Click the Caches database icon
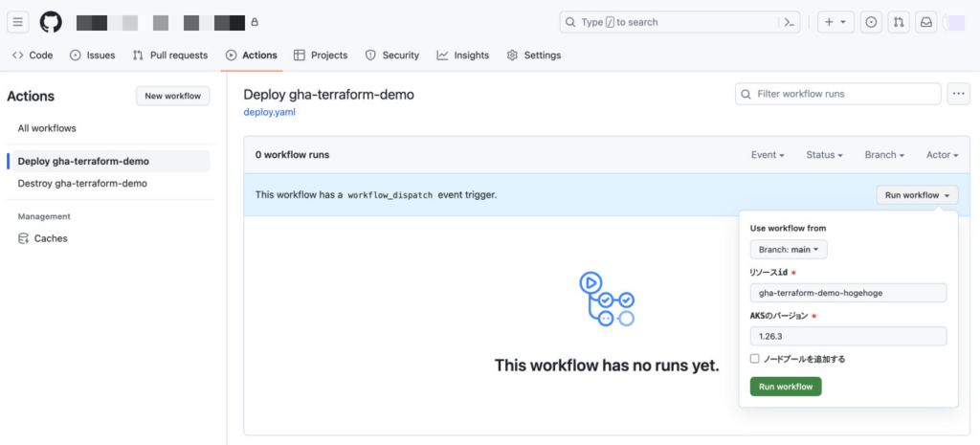 point(24,238)
